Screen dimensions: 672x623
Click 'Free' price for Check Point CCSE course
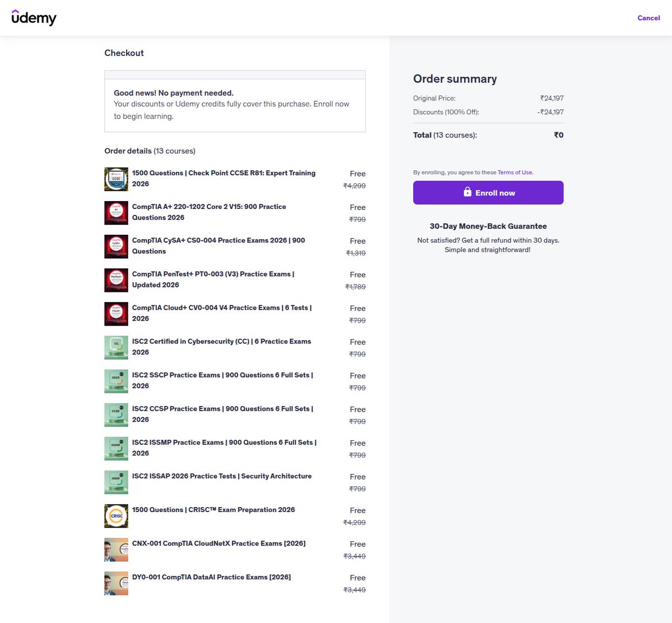click(x=357, y=174)
